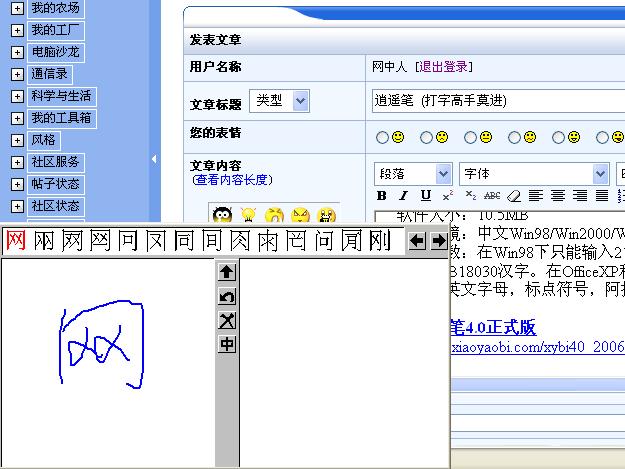Select the second expression radio button
This screenshot has height=469, width=625.
(x=426, y=137)
